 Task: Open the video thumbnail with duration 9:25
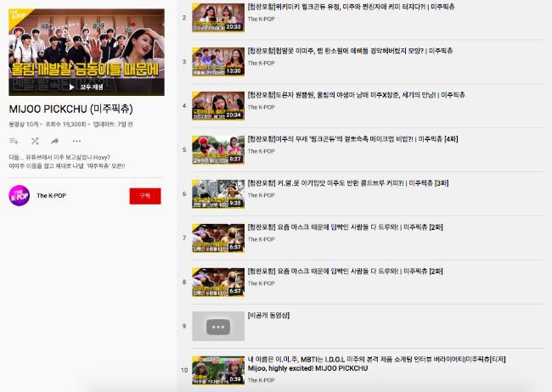tap(218, 194)
